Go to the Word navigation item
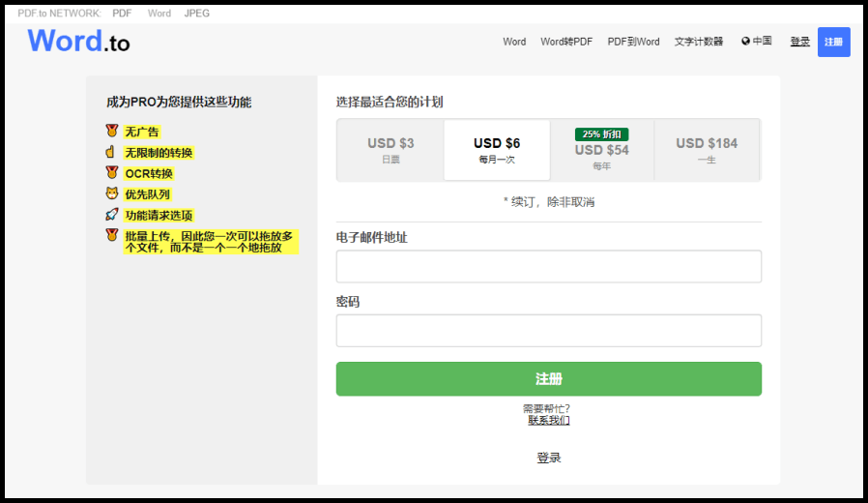Screen dimensions: 868x503 514,42
